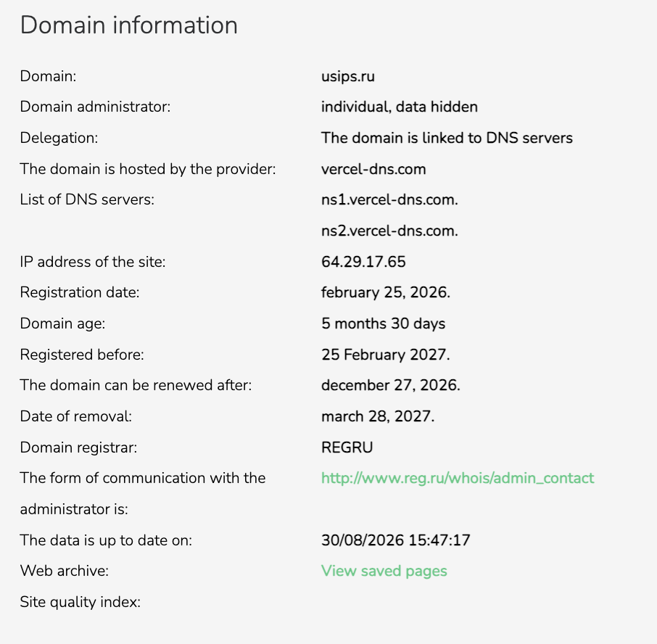Click registration date february 25, 2026

[x=386, y=292]
